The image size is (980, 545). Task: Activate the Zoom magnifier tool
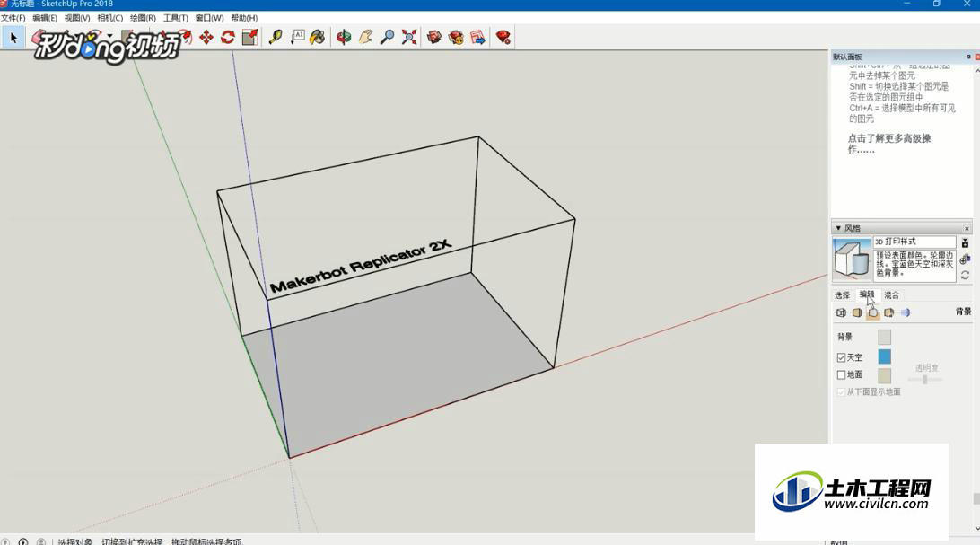point(388,38)
